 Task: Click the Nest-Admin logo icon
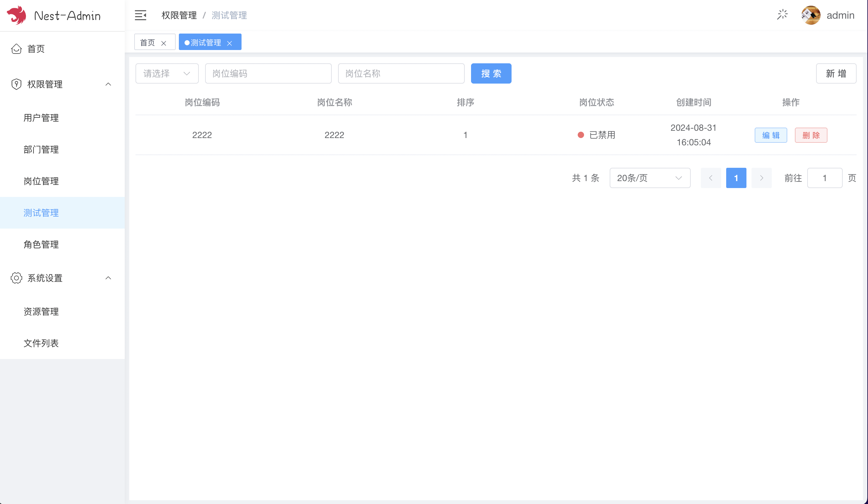(16, 15)
